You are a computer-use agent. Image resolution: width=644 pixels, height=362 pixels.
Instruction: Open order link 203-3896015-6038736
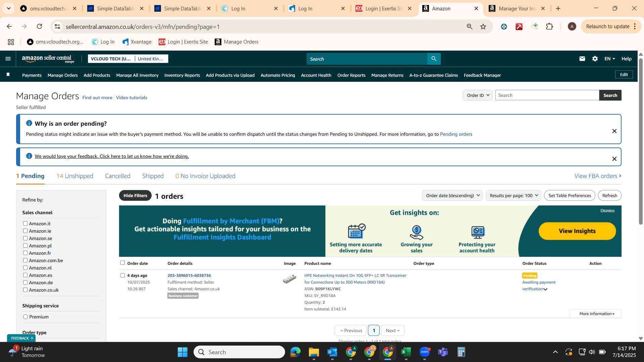click(x=189, y=275)
